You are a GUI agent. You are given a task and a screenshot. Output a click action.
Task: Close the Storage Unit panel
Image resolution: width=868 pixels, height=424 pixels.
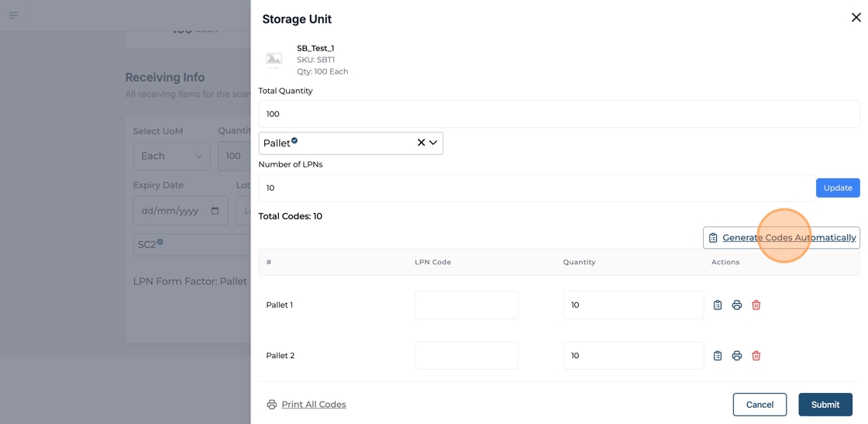(856, 17)
